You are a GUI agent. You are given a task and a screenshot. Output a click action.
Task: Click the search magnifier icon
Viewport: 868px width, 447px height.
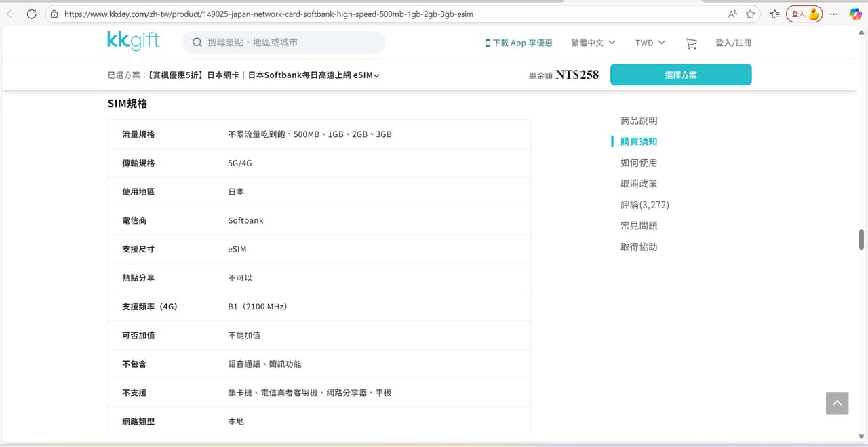(x=197, y=43)
